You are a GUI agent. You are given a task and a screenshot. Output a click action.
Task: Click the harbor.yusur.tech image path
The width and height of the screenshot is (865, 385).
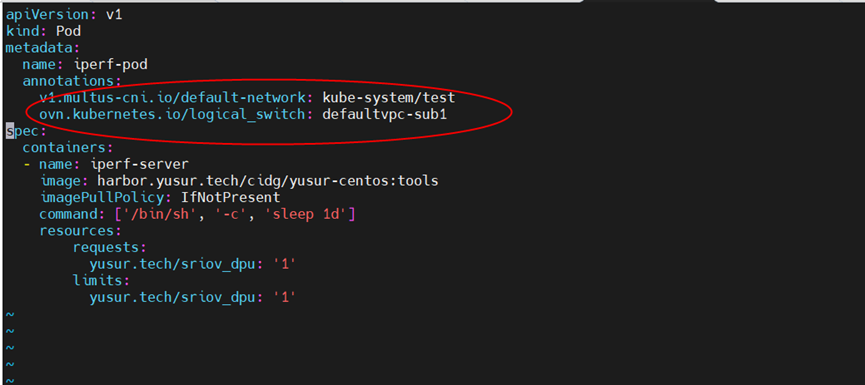point(268,181)
